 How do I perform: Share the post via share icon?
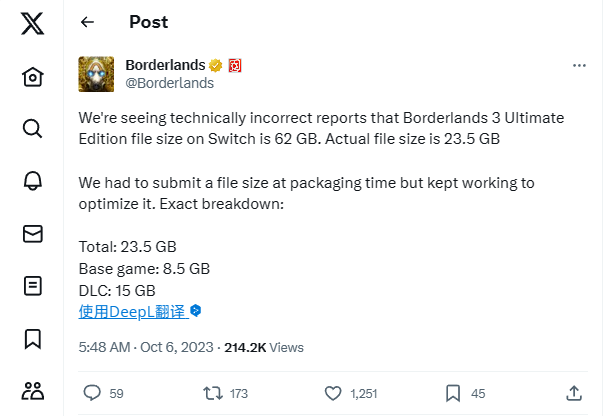click(574, 393)
